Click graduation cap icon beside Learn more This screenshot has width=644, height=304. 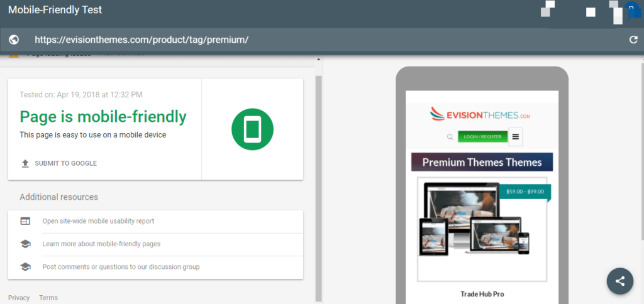[x=25, y=244]
